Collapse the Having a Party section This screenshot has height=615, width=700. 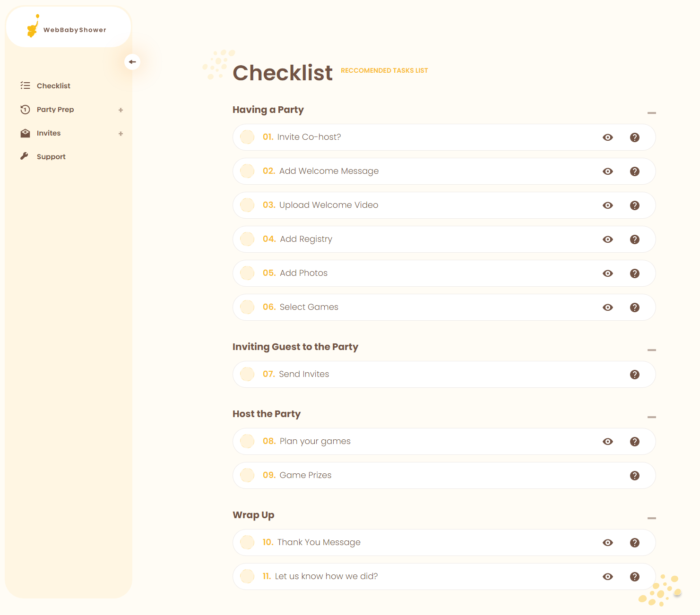coord(652,113)
